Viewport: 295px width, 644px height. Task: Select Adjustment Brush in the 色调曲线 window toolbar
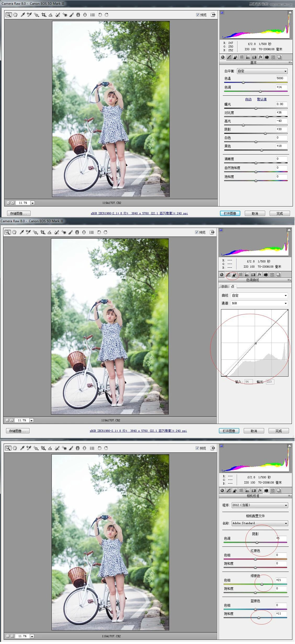point(70,232)
